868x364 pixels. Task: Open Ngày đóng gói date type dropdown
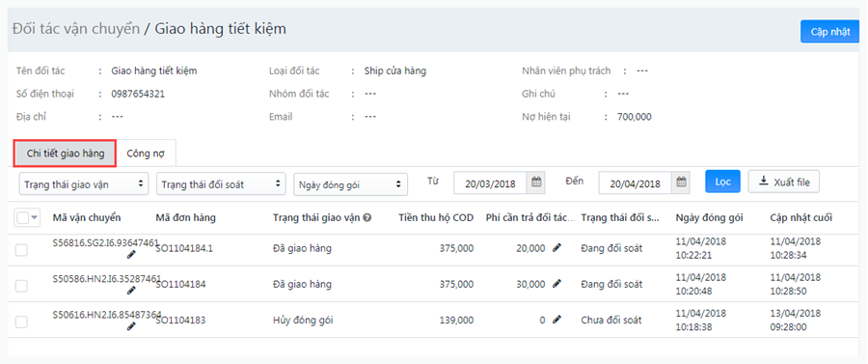350,184
